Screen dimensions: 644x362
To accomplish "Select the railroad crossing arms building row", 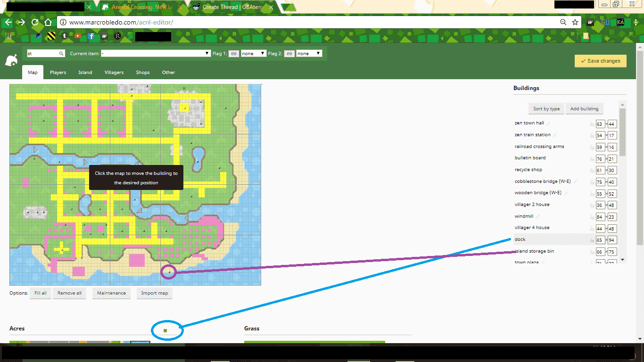I will (x=566, y=147).
